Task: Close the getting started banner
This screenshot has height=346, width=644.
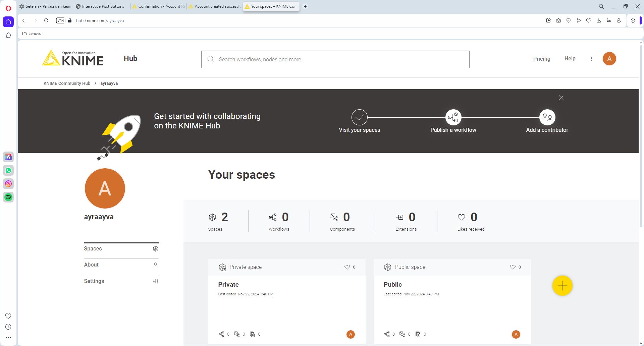Action: 561,98
